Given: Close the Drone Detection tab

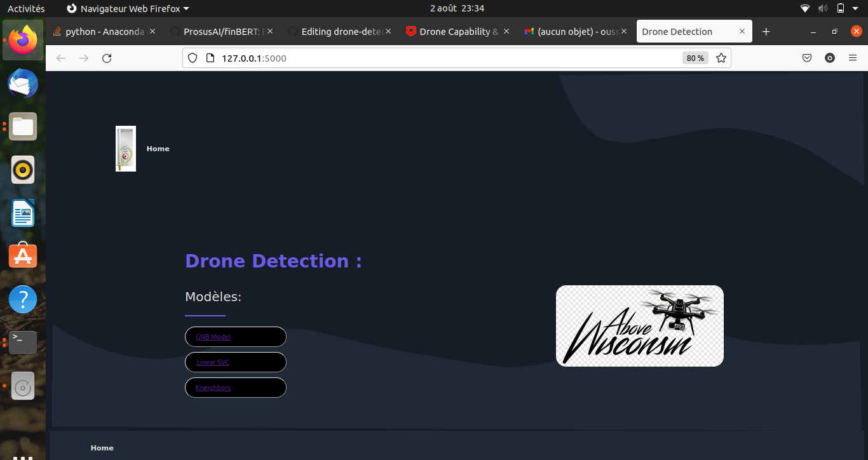Looking at the screenshot, I should point(742,31).
